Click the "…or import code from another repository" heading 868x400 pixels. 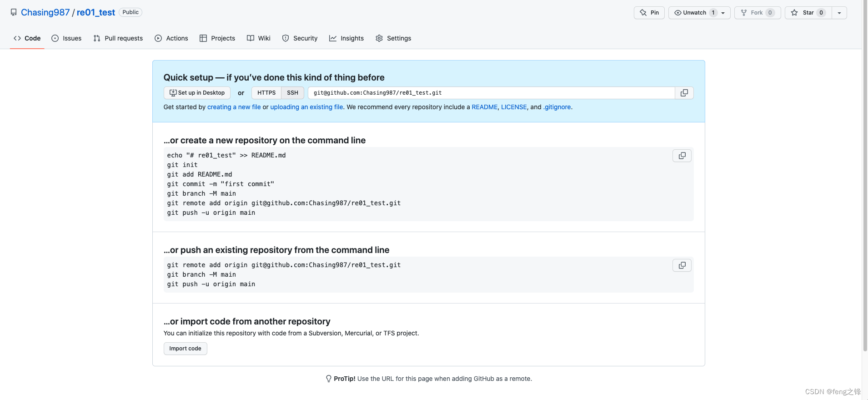pos(247,321)
